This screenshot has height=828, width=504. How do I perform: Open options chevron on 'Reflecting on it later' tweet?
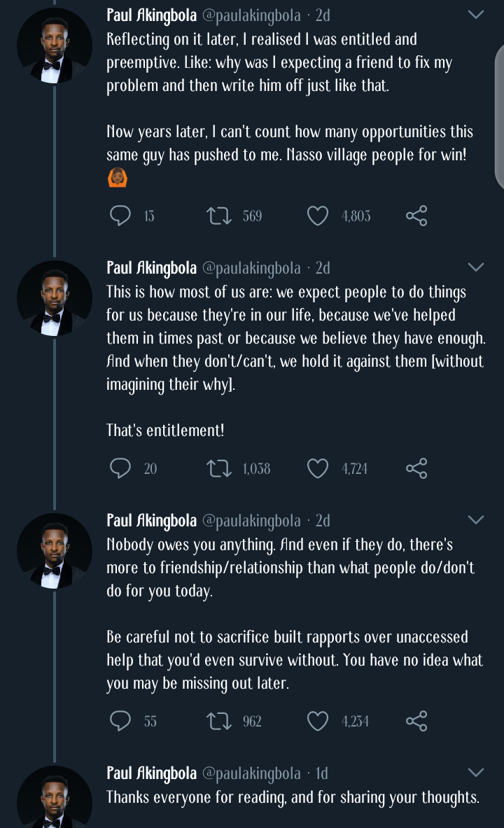coord(475,15)
